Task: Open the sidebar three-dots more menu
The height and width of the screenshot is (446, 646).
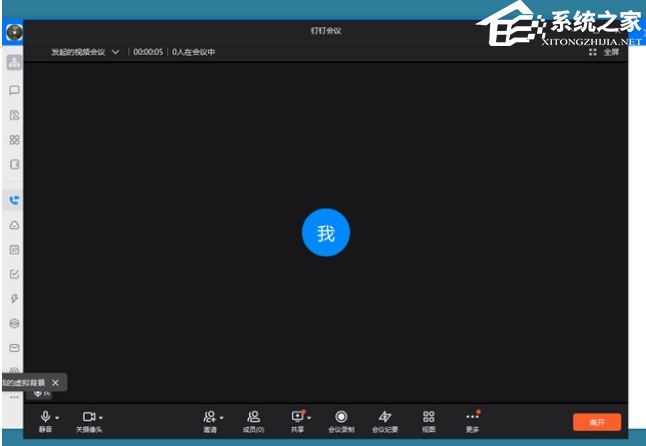Action: click(x=14, y=397)
